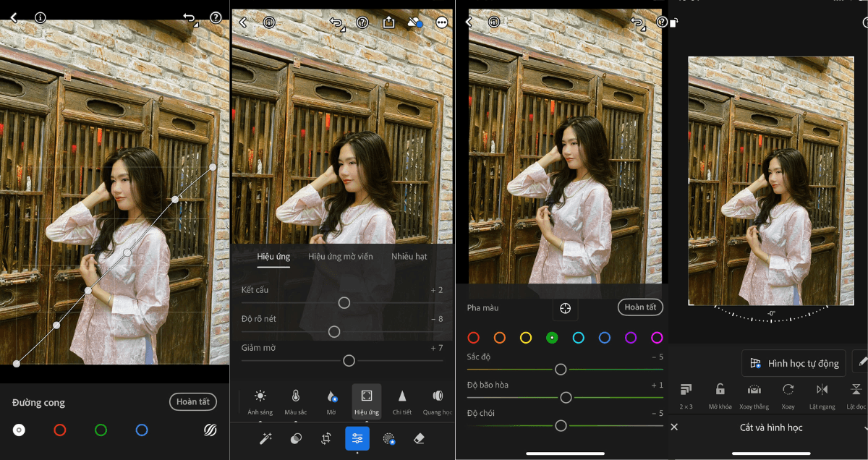The width and height of the screenshot is (868, 460).
Task: Select the orange color in Pha màu
Action: [500, 338]
